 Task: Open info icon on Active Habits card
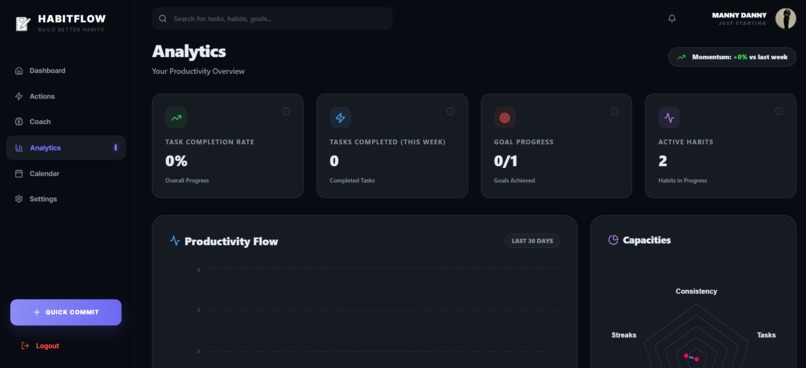click(779, 111)
